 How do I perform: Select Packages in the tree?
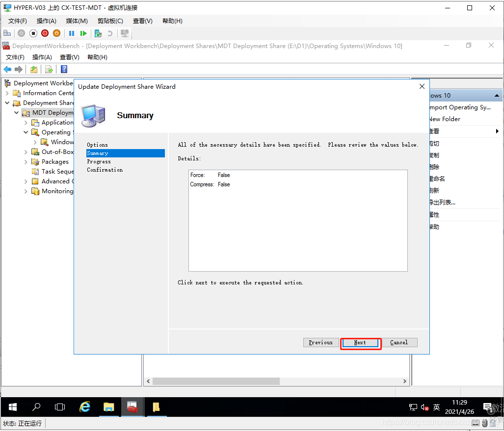click(55, 162)
